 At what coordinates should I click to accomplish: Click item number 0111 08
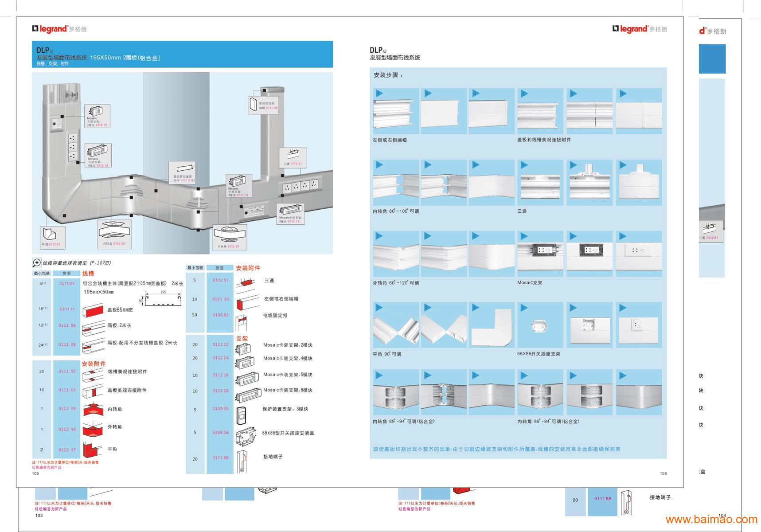pyautogui.click(x=67, y=344)
